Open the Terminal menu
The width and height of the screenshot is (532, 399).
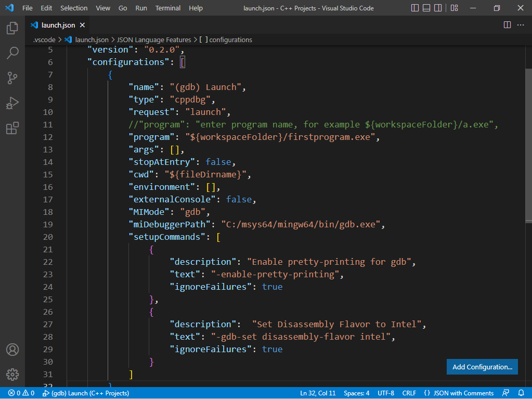click(x=167, y=8)
